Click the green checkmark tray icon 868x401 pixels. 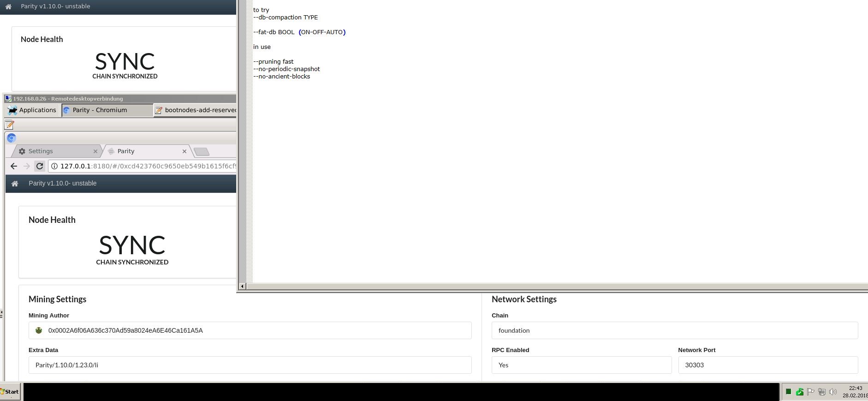click(x=799, y=392)
